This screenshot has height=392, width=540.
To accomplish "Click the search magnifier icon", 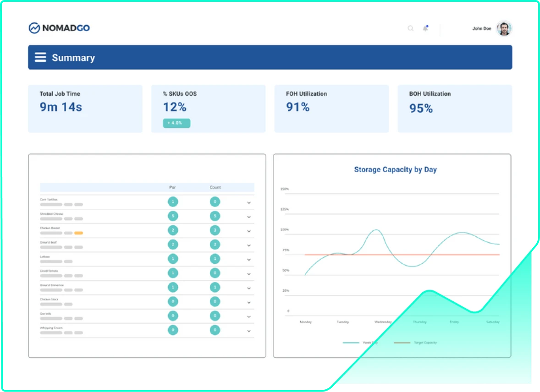I will 410,28.
